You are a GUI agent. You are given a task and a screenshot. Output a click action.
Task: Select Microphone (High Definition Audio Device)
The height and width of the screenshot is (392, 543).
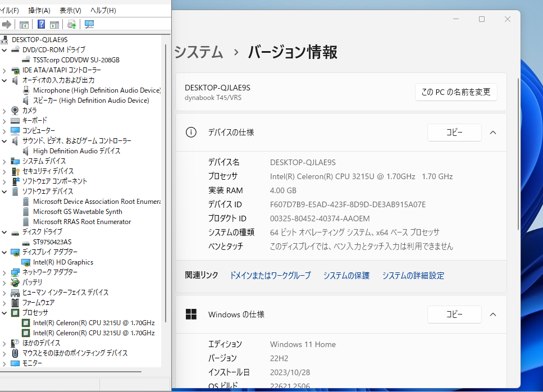97,90
